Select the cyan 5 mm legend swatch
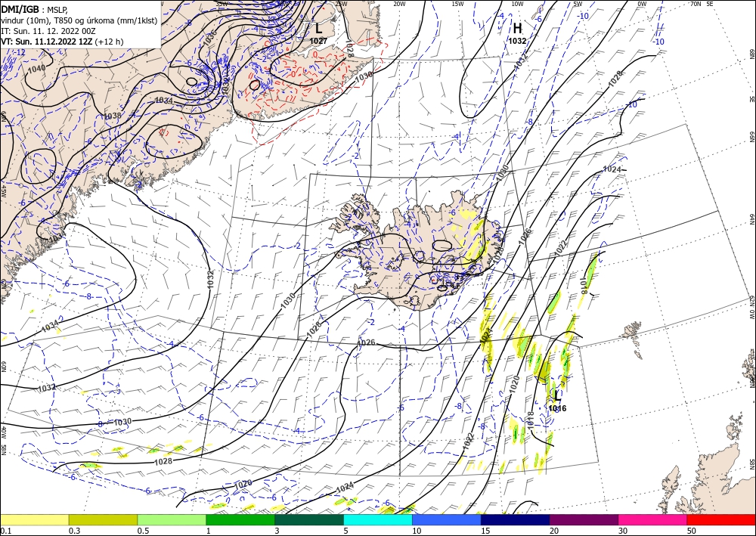756x536 pixels. (378, 519)
